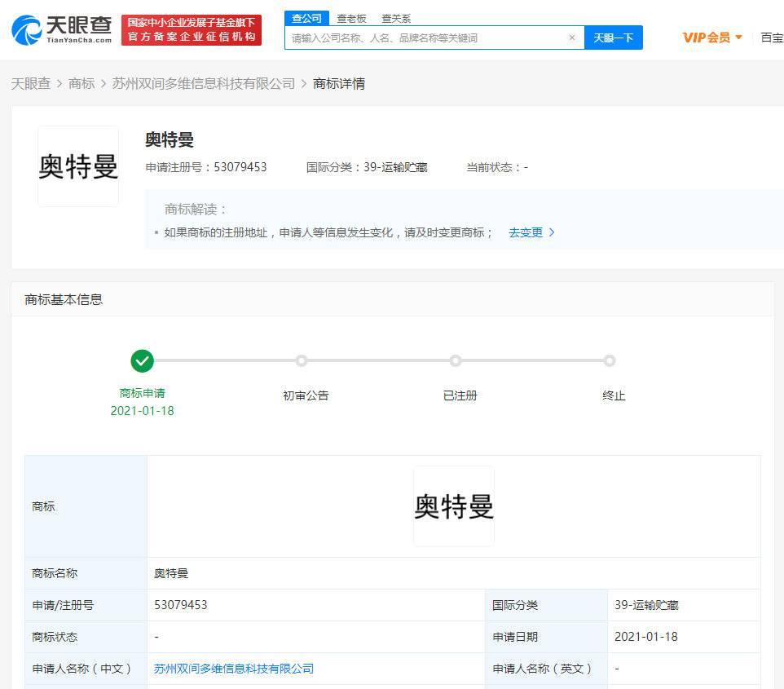Screen dimensions: 784x689
Task: Select the 查公司 search tab
Action: click(306, 19)
